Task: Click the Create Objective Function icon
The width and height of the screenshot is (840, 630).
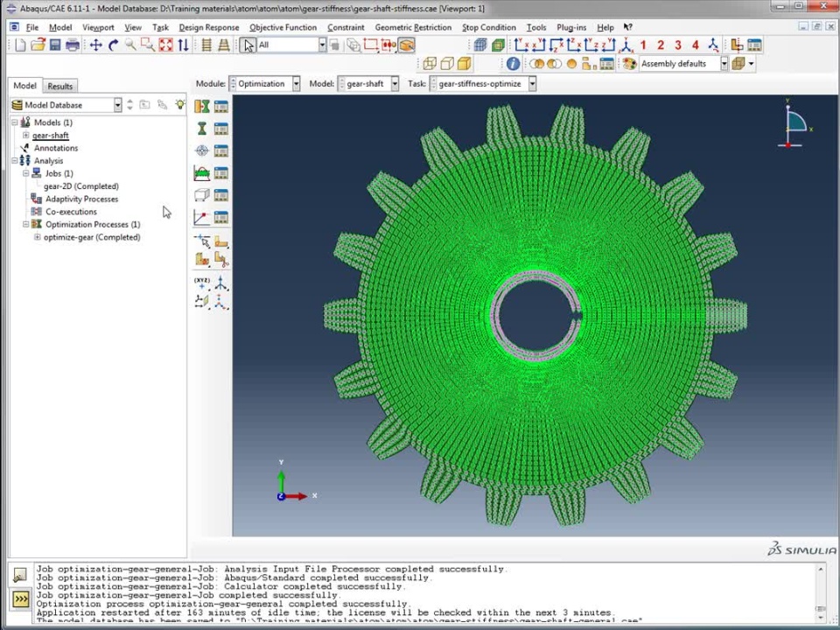Action: (202, 150)
